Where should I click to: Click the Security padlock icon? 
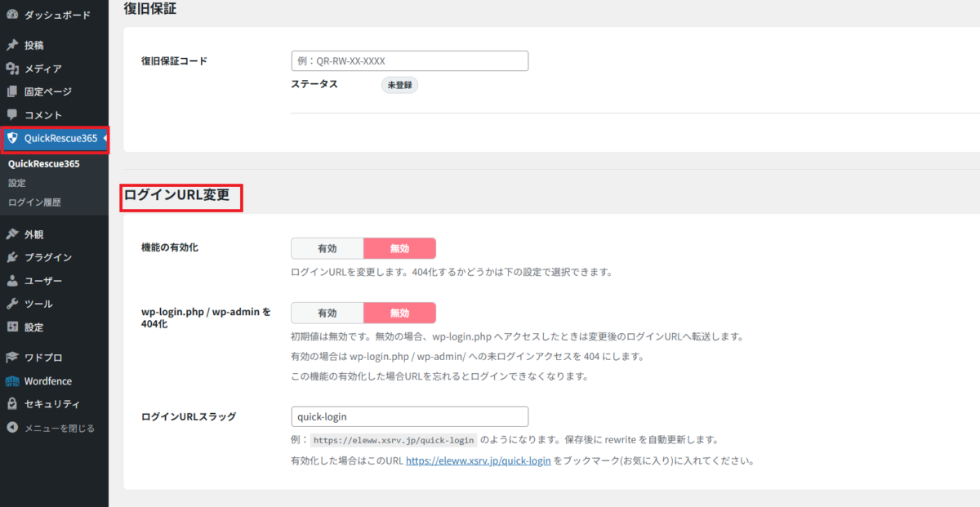pos(12,404)
